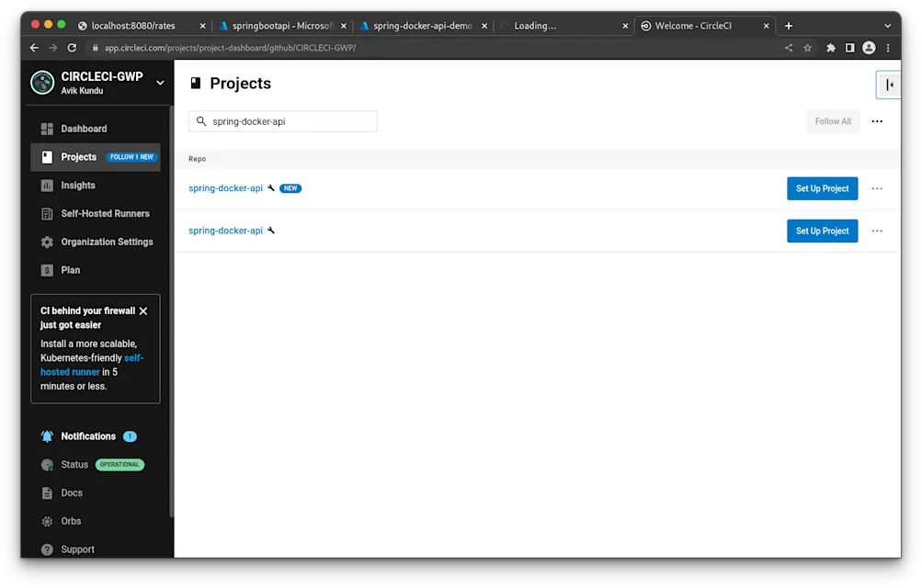The height and width of the screenshot is (588, 922).
Task: Open more options next to Follow All
Action: (877, 121)
